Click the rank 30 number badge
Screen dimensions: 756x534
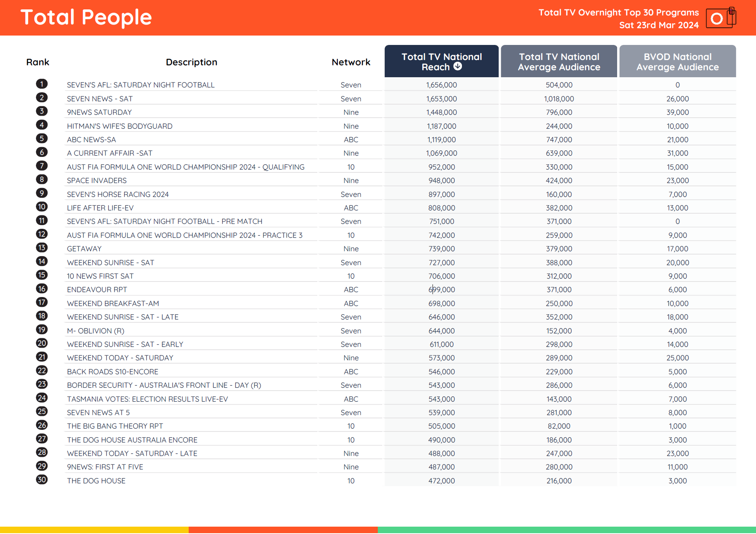coord(42,480)
